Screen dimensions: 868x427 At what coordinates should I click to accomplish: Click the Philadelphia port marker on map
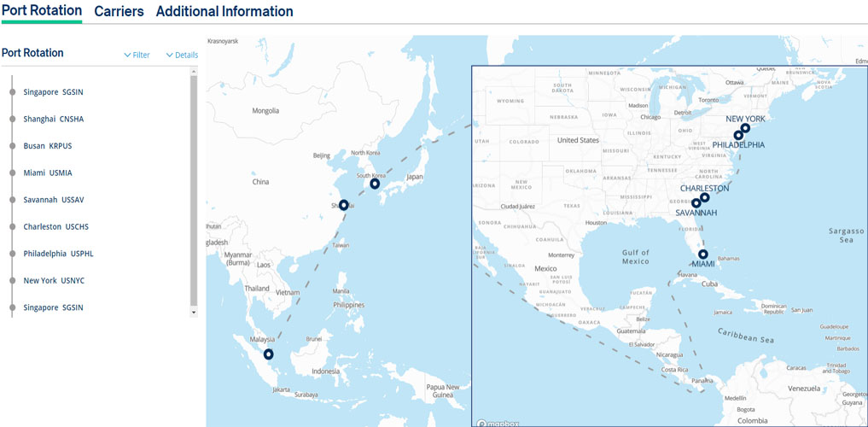(x=738, y=135)
